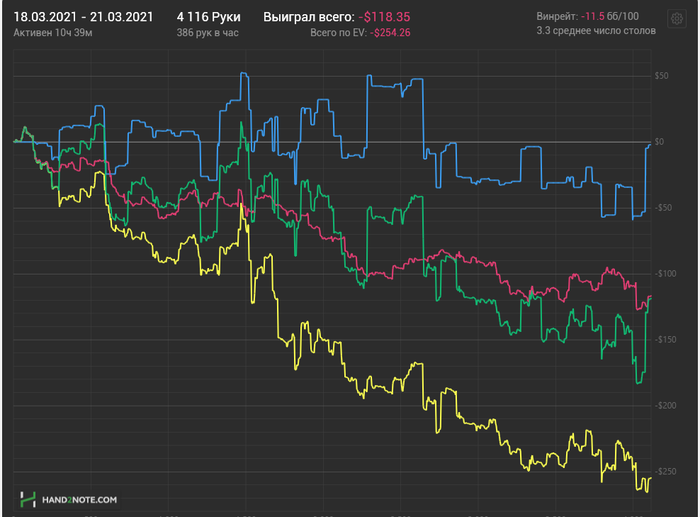Click the -$250 axis label
Screen dimensions: 700x517
665,471
